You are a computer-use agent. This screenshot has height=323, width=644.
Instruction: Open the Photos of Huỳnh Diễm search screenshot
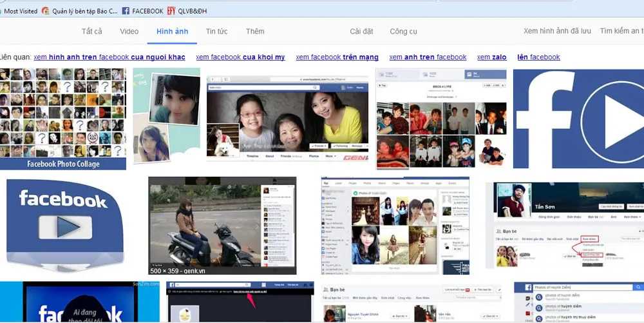pyautogui.click(x=579, y=302)
